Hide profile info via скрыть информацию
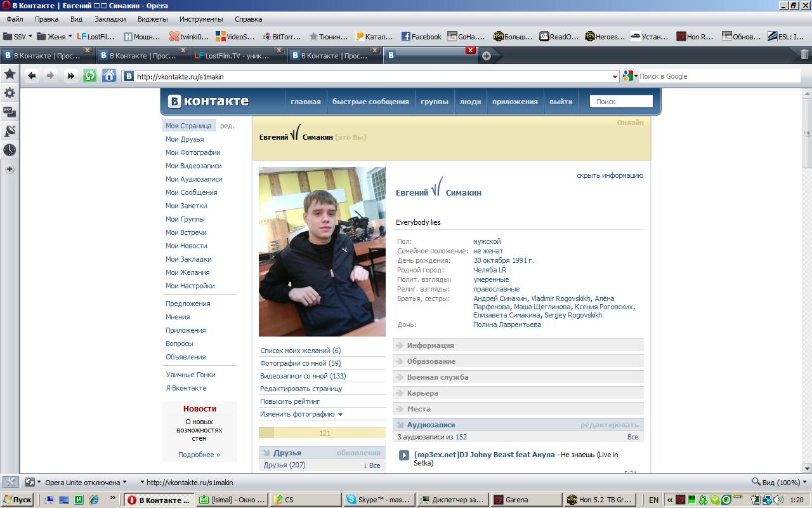812x508 pixels. point(610,175)
